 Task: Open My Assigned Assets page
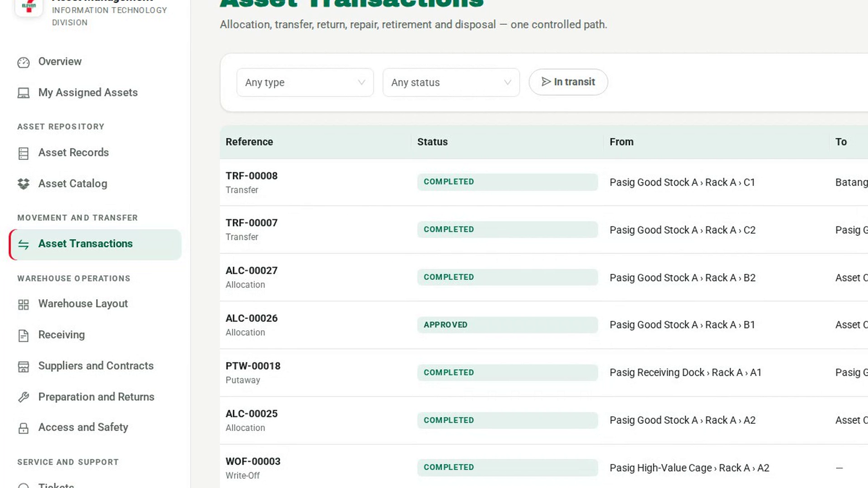click(95, 93)
